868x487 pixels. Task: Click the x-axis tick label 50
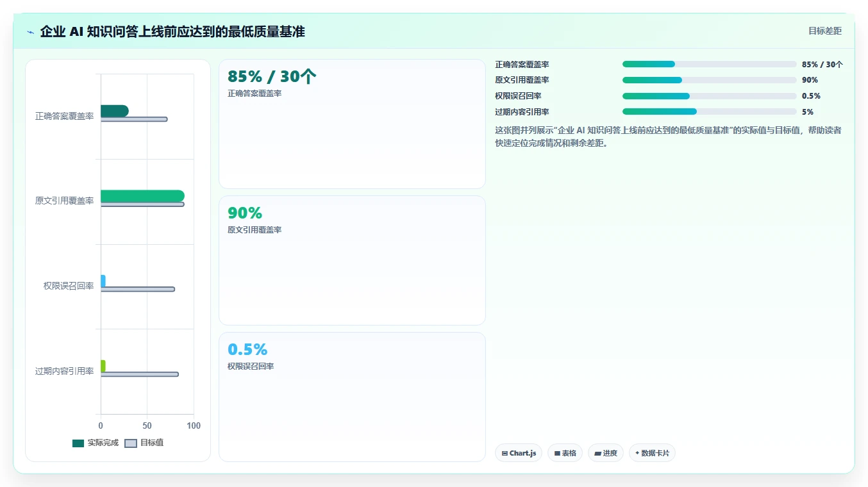(147, 425)
